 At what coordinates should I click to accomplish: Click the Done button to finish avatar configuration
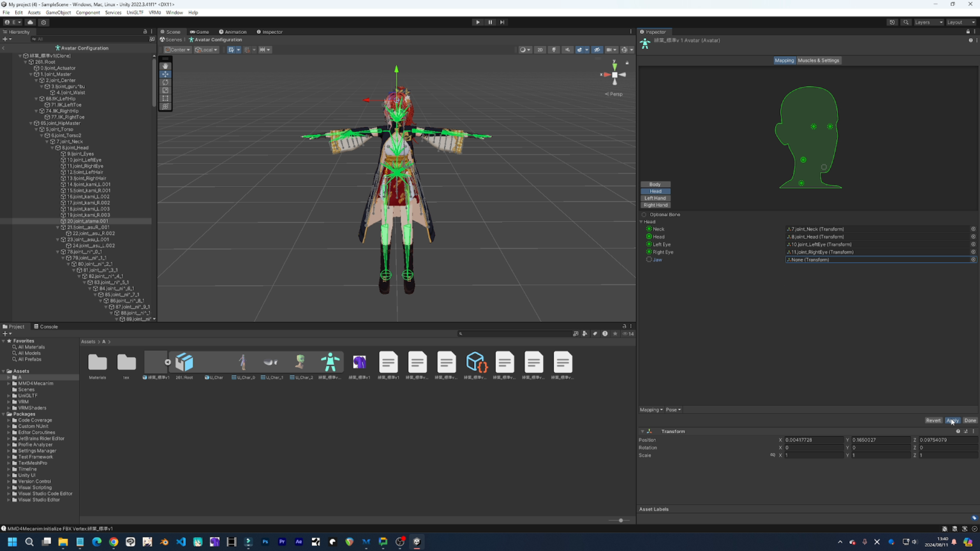[x=970, y=420]
